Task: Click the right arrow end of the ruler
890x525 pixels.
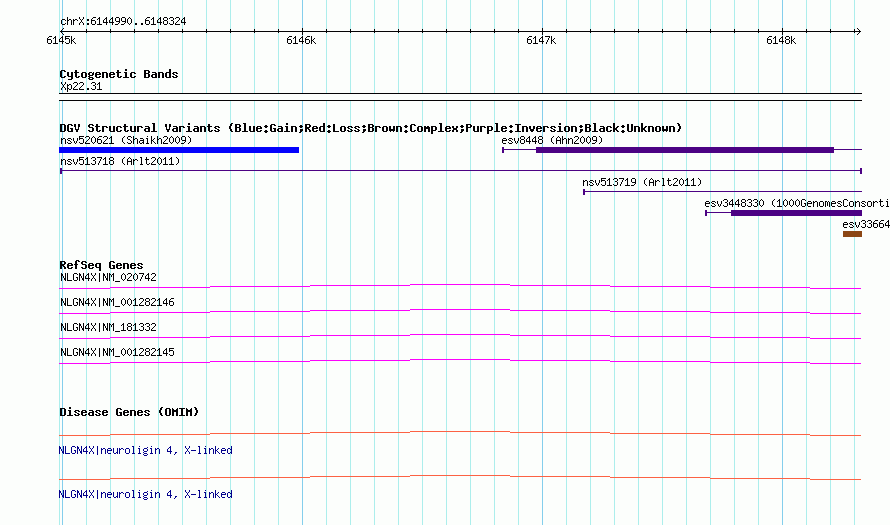Action: pos(858,31)
